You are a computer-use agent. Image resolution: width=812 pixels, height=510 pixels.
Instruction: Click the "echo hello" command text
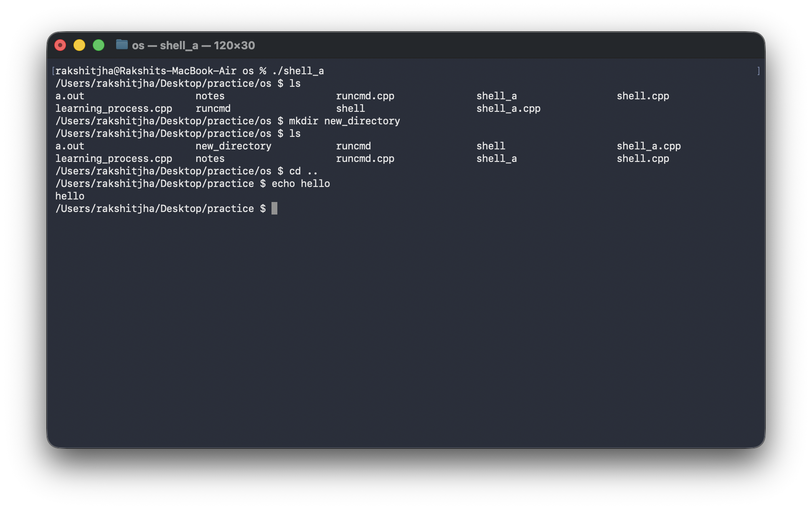300,184
